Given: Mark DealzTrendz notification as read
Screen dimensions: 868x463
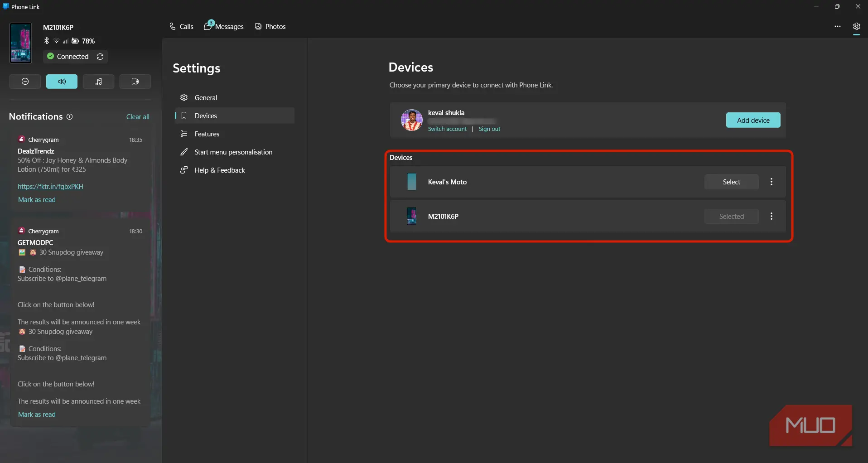Looking at the screenshot, I should pos(37,200).
